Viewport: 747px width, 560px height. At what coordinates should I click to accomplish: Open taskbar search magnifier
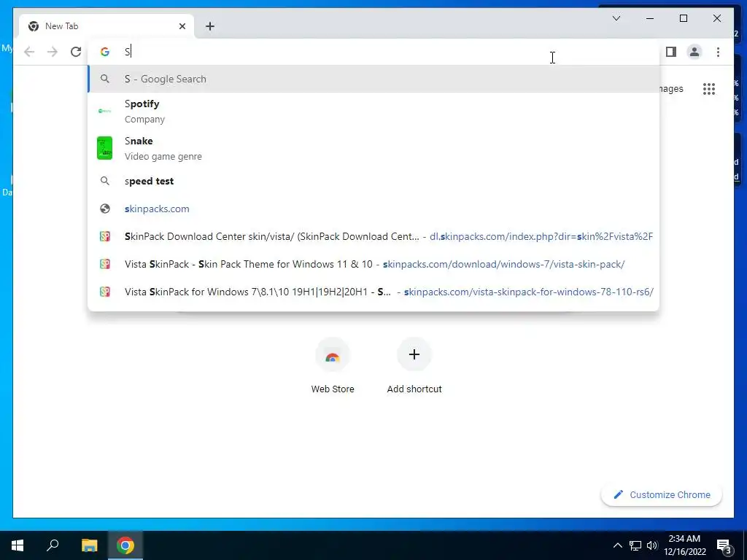(53, 545)
